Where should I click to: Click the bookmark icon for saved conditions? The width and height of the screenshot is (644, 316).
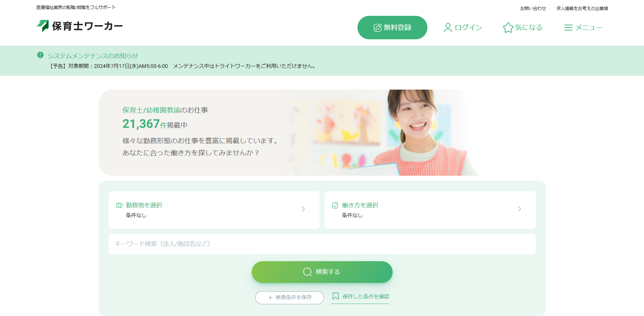(335, 296)
